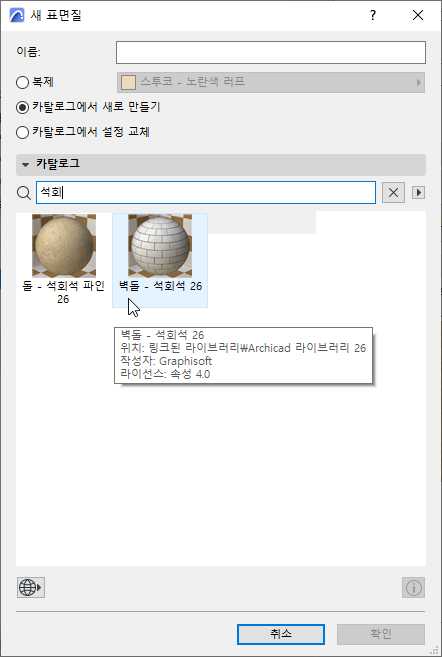Open search options arrow beside clear button
442x657 pixels.
click(418, 193)
